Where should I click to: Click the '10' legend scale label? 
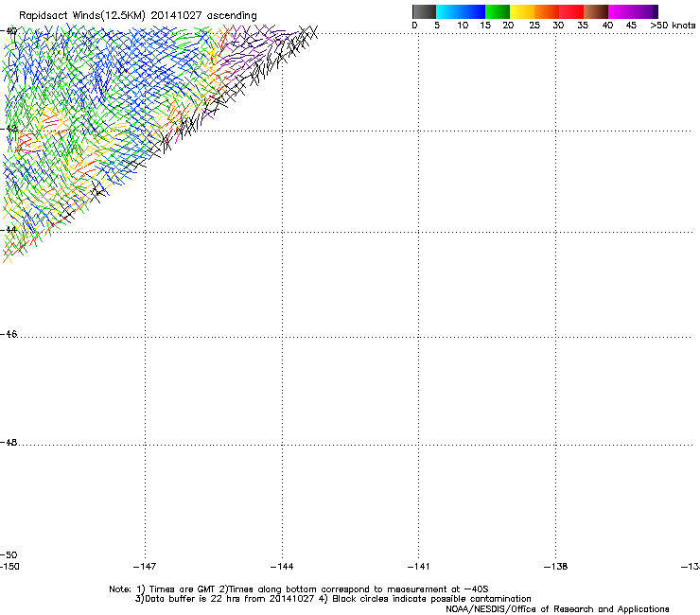(463, 26)
